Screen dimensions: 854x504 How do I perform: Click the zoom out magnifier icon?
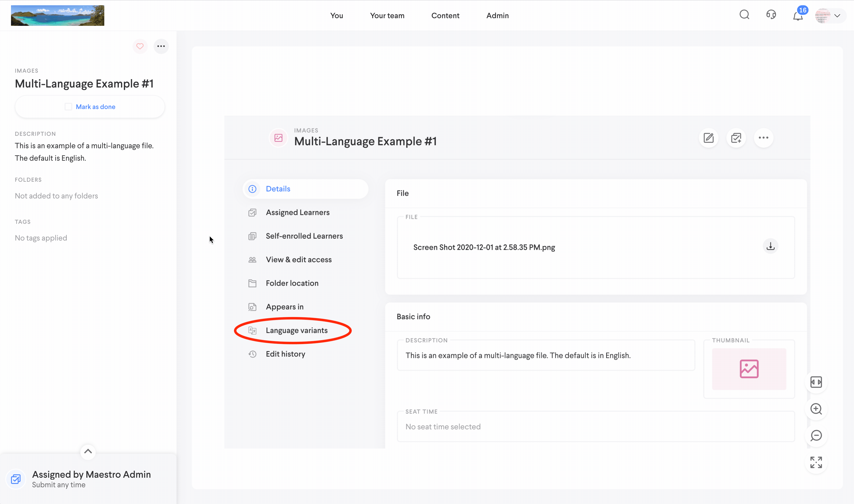pyautogui.click(x=816, y=436)
